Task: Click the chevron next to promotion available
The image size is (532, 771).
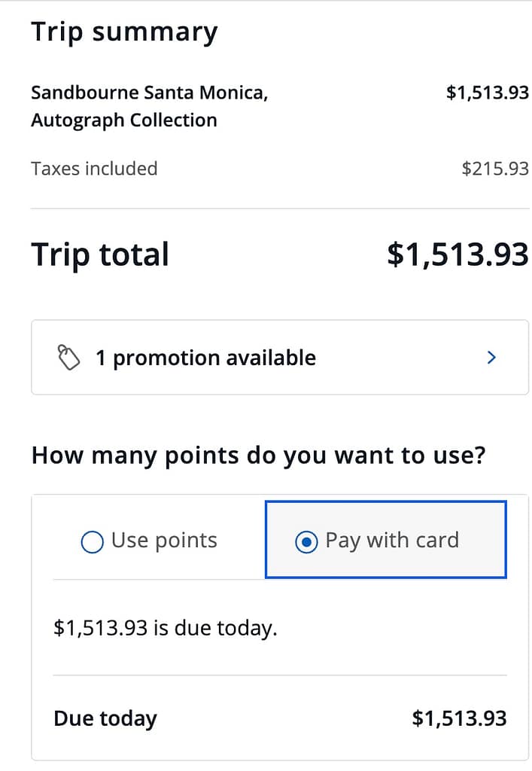Action: (492, 357)
